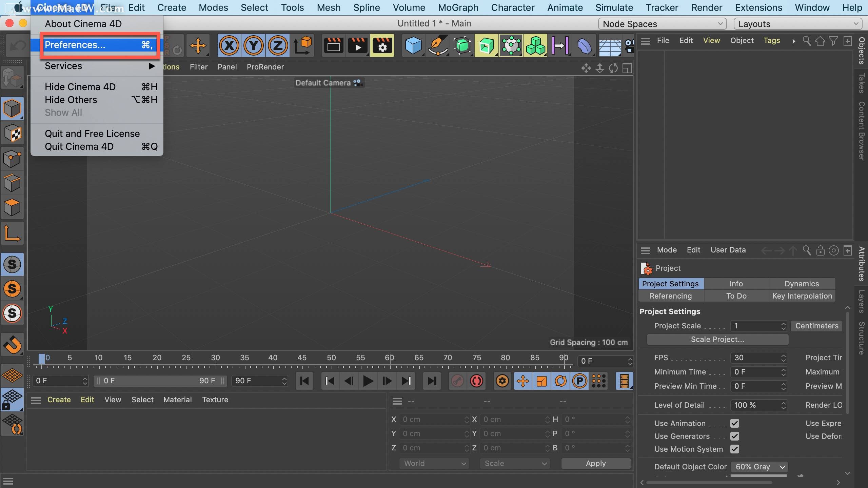Expand Services submenu
Screen dimensions: 868x488
(97, 66)
